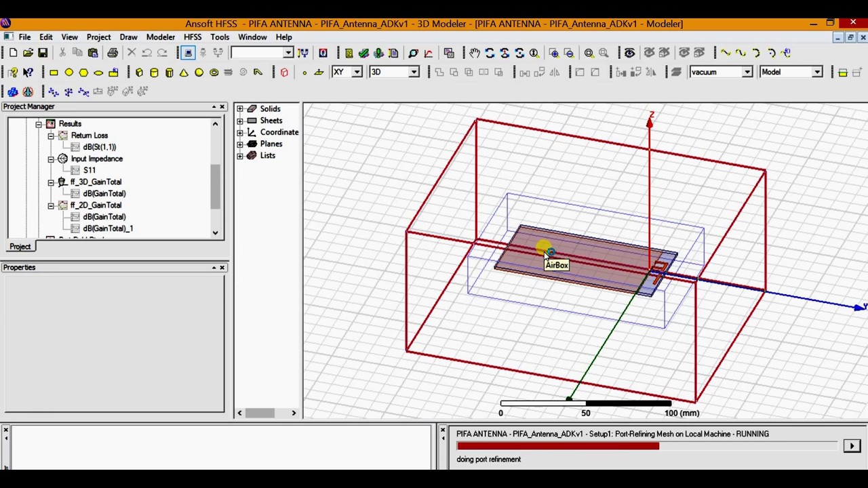Click the arrow button beside progress bar
The height and width of the screenshot is (488, 868).
[852, 446]
